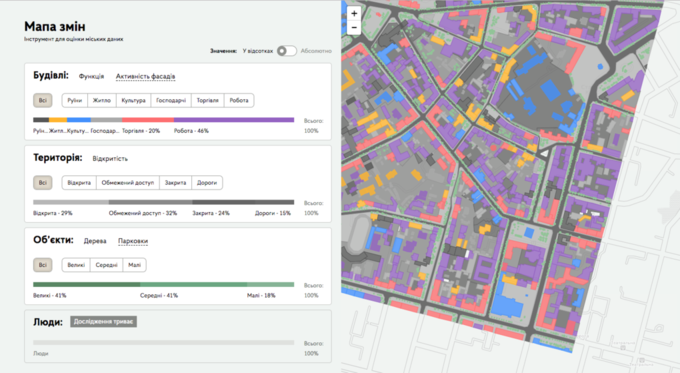Filter territory by Обмежений доступ
The height and width of the screenshot is (373, 680).
tap(128, 183)
